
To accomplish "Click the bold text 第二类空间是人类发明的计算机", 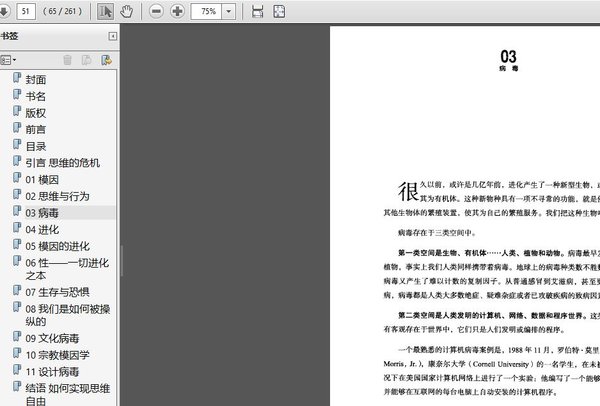I will pos(450,316).
